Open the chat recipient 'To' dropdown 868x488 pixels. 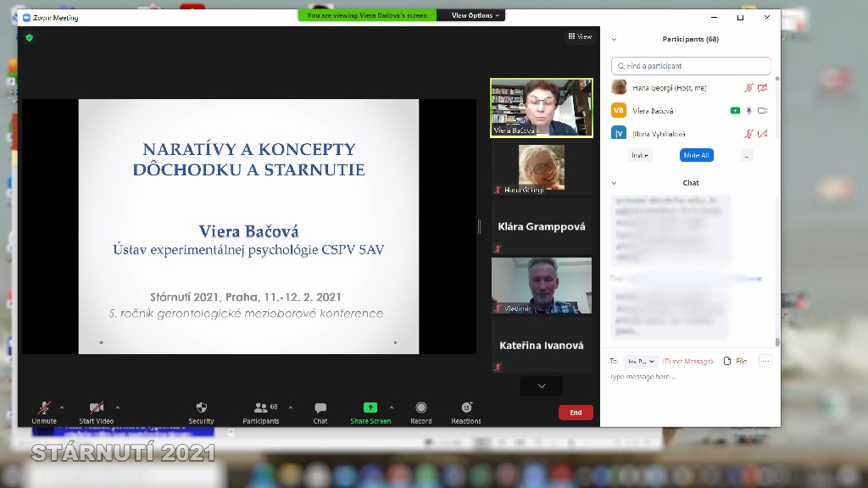point(641,361)
